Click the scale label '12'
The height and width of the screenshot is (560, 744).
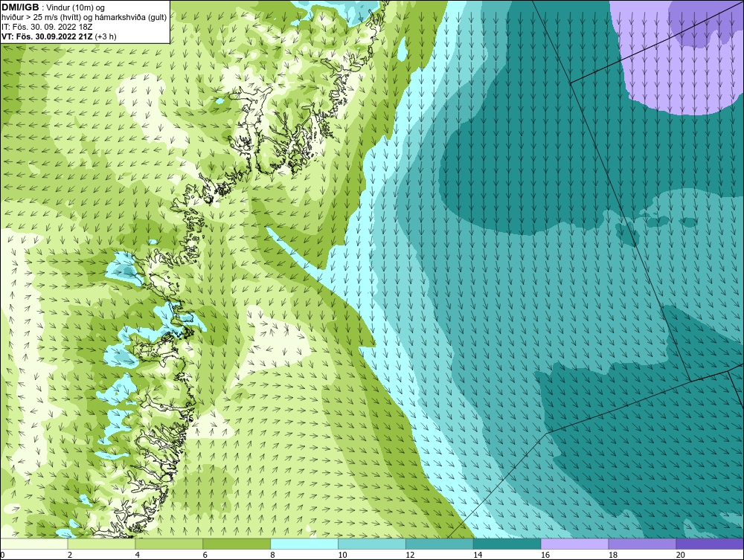pyautogui.click(x=410, y=555)
